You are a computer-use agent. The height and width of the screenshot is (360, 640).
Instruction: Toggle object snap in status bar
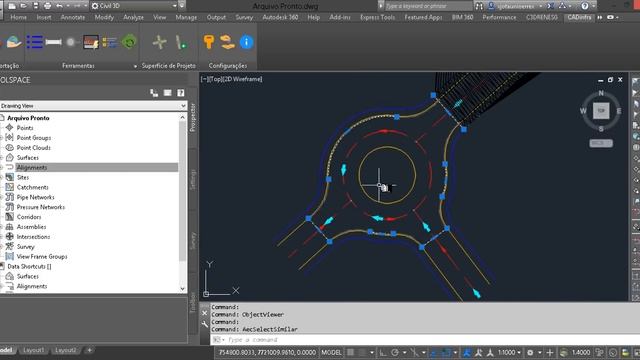(x=446, y=352)
